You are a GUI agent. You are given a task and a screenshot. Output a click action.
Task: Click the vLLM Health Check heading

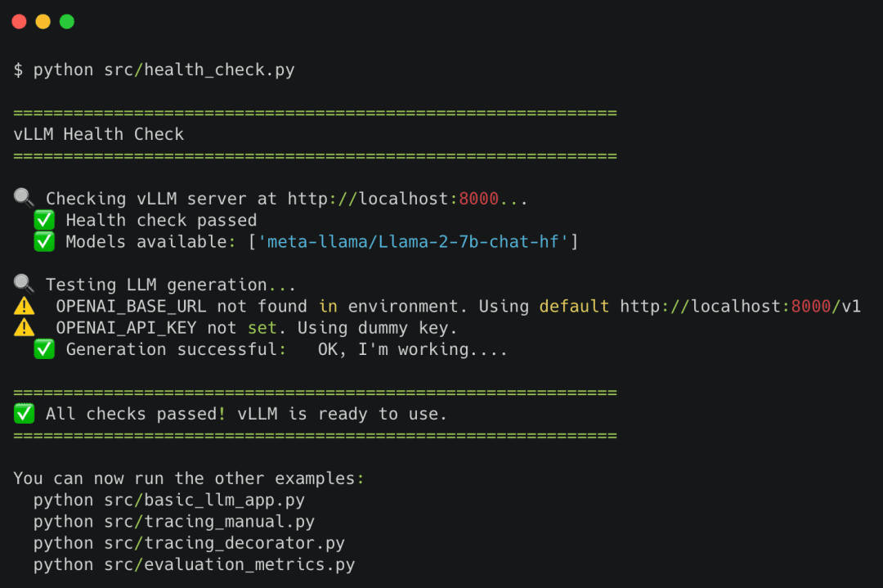[x=99, y=134]
